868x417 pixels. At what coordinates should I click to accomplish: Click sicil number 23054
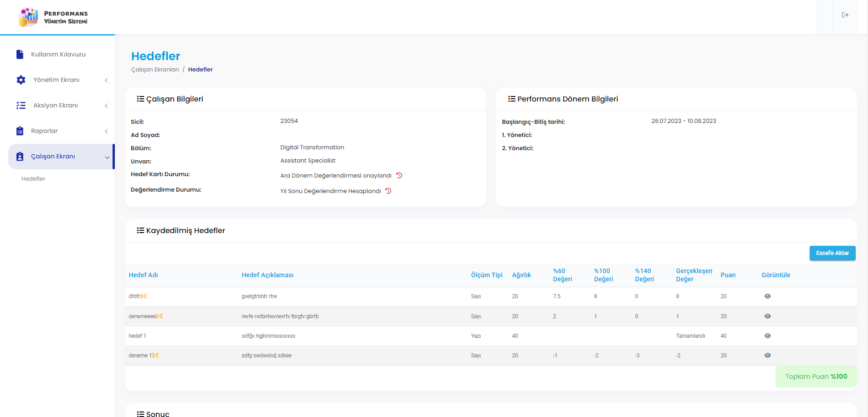289,121
